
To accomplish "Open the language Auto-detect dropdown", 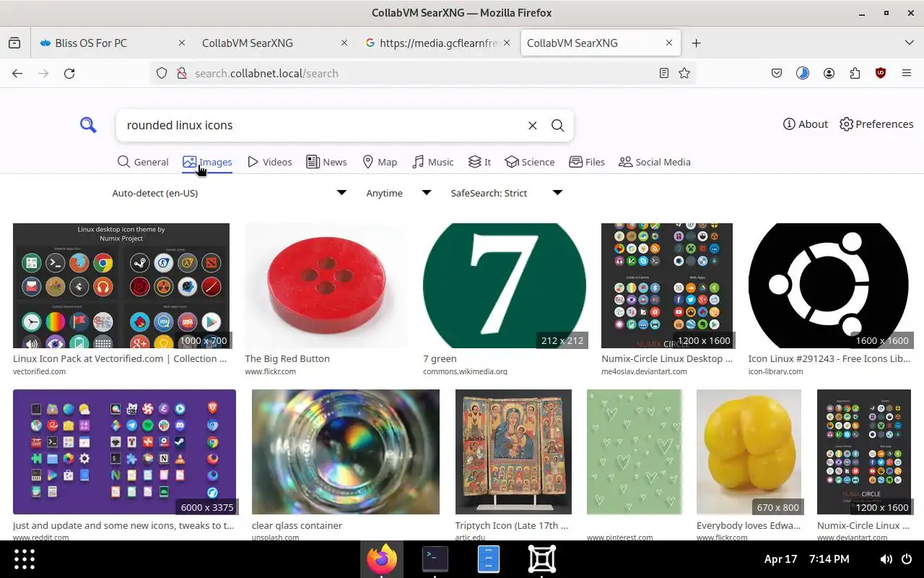I will (x=230, y=193).
